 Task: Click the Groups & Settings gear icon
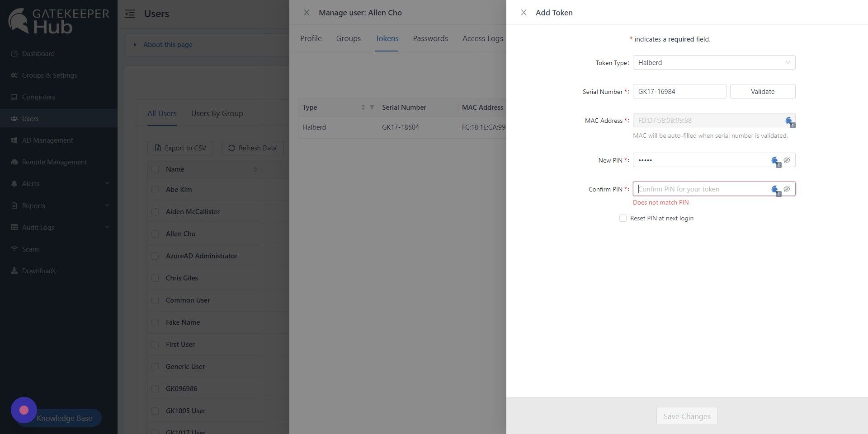click(14, 75)
